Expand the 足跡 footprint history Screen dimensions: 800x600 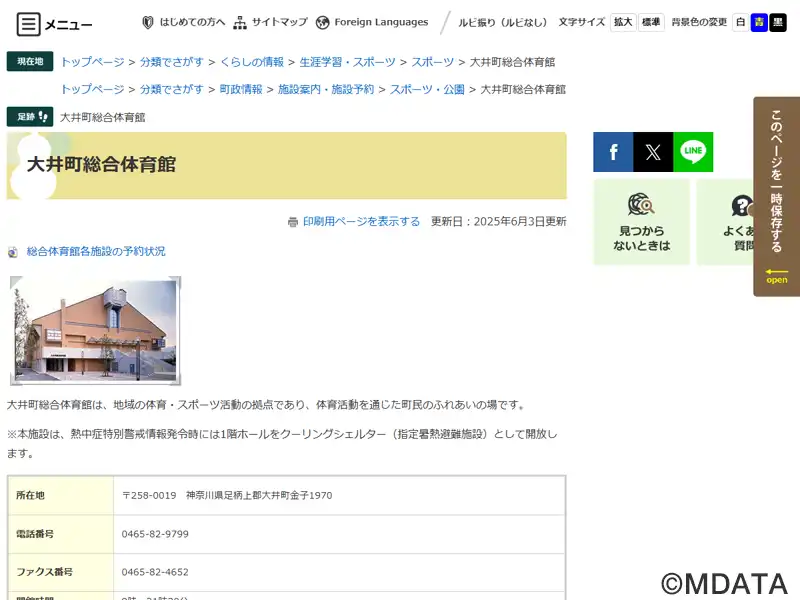(30, 117)
